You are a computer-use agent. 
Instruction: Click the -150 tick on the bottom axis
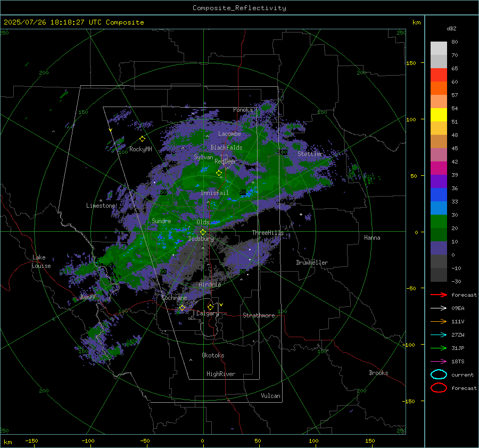pos(31,441)
